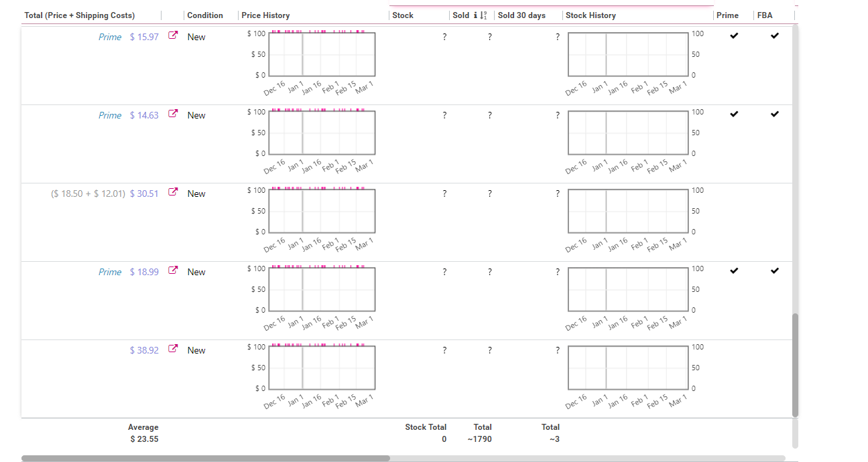
Task: Open price history chart of $30.51 offer
Action: [x=321, y=211]
